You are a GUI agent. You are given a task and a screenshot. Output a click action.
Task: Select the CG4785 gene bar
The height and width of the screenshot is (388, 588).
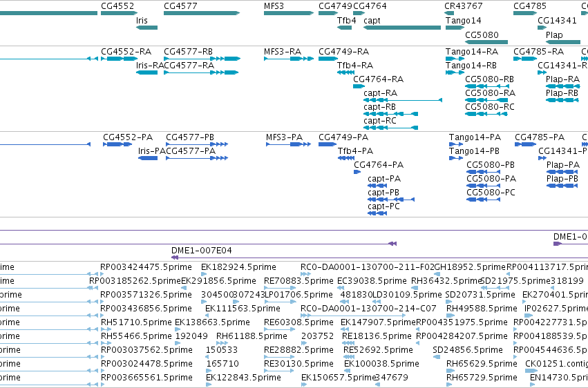(525, 13)
